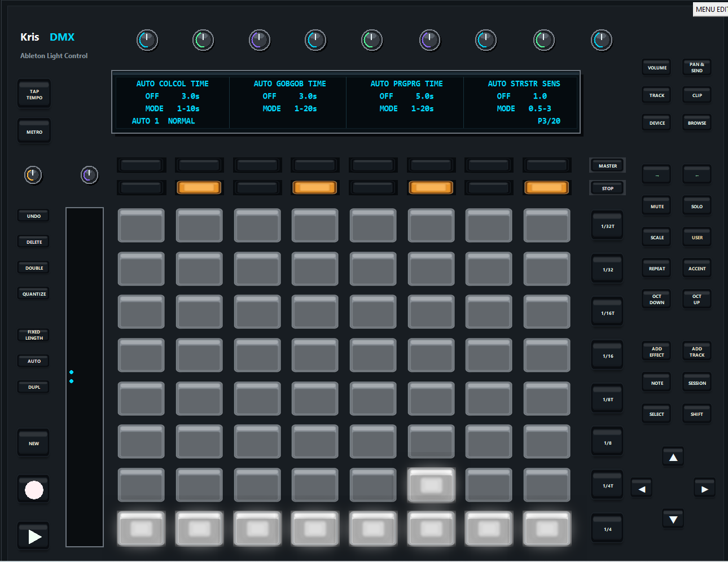Screen dimensions: 728x562
Task: Click the touch strip ribbon
Action: 85,377
